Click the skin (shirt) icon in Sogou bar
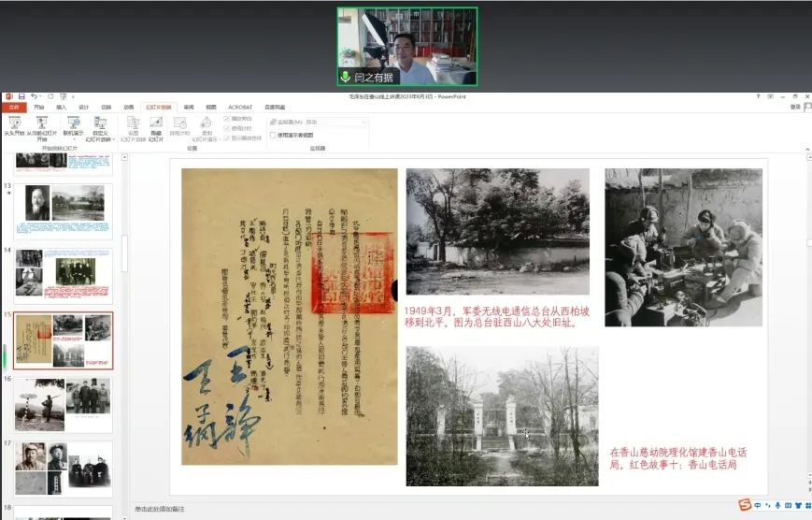Screen dimensions: 812x520 tap(799, 505)
